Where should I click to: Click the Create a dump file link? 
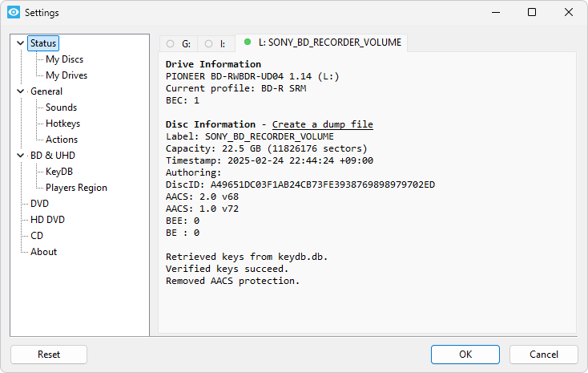pyautogui.click(x=322, y=124)
